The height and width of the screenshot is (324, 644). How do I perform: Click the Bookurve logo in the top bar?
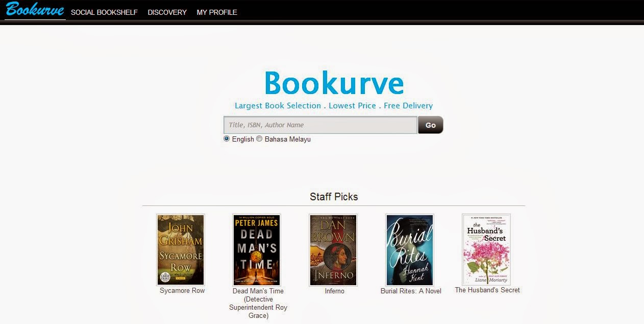[35, 10]
